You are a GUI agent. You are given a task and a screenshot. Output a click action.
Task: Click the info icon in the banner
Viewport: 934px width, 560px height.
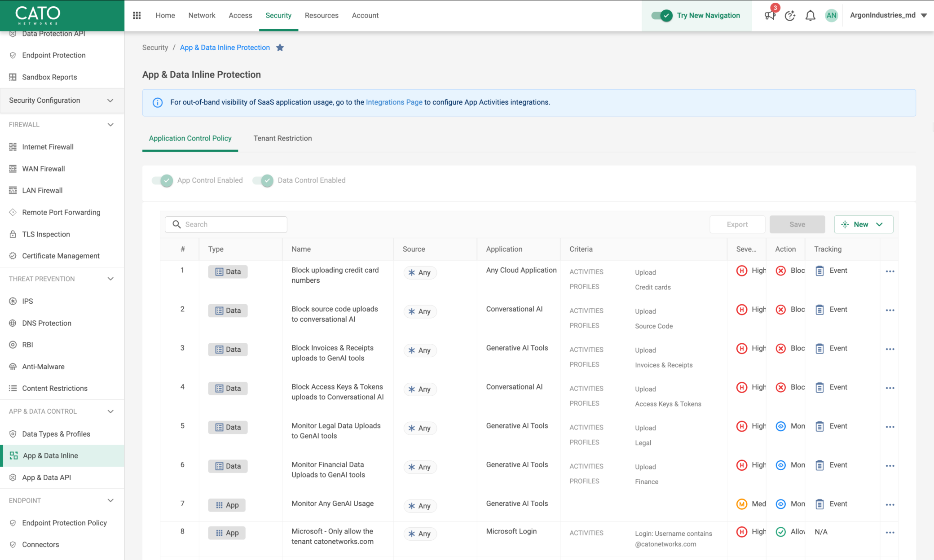(x=158, y=103)
